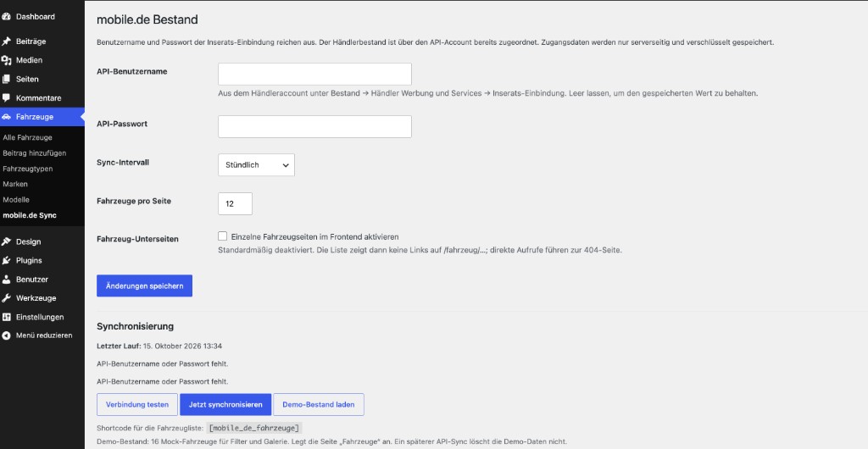Click the Menü reduzieren arrow icon
Screen dimensions: 868x449
pos(6,335)
